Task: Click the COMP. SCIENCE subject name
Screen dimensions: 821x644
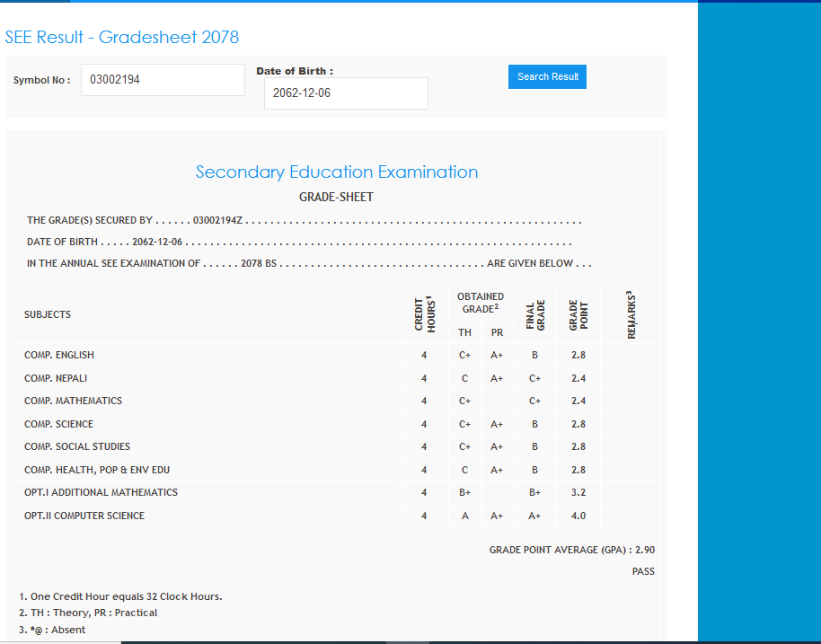Action: point(58,424)
